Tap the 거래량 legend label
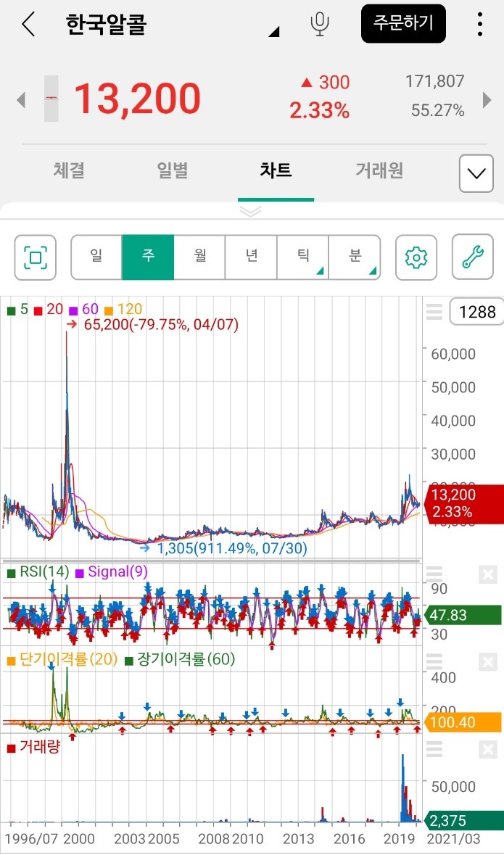504x855 pixels. [x=33, y=747]
